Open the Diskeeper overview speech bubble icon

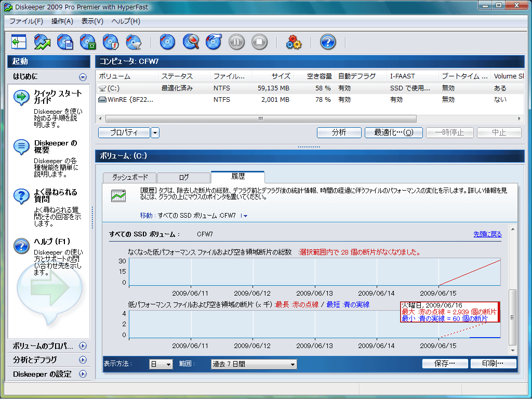pyautogui.click(x=21, y=147)
